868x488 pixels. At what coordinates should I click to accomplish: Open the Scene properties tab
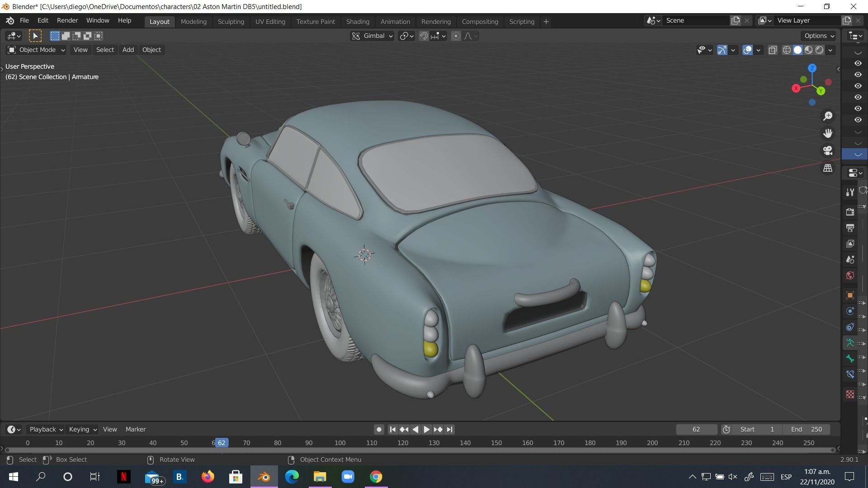tap(850, 259)
